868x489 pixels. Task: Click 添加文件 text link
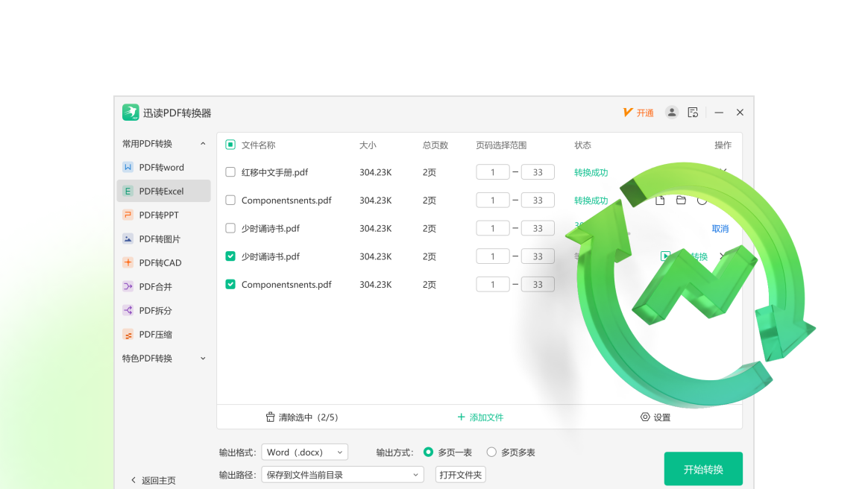click(487, 417)
